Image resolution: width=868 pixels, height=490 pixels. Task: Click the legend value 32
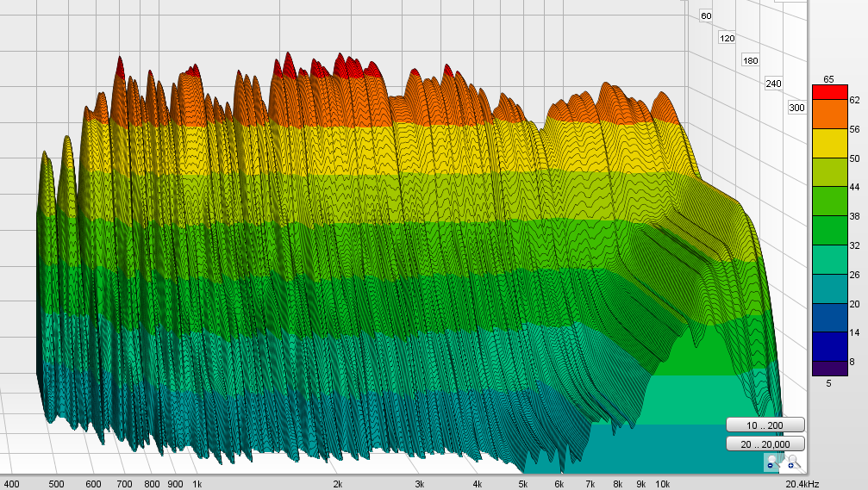(855, 245)
